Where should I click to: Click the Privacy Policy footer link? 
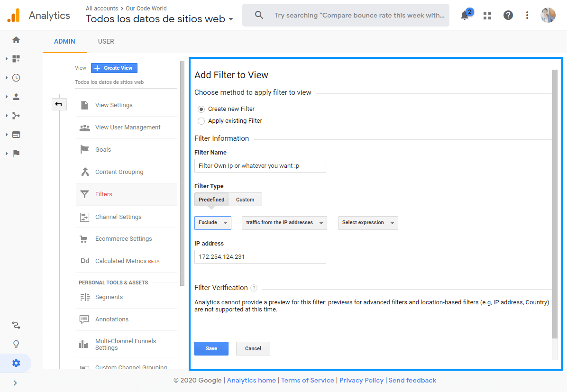[361, 380]
